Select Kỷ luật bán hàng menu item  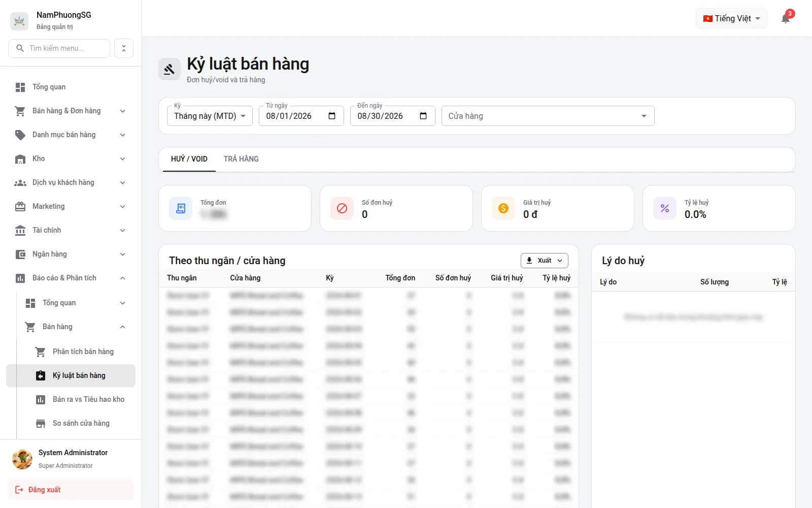click(x=71, y=375)
